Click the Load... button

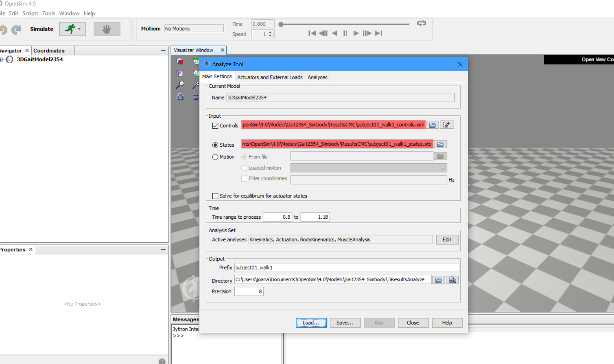[x=311, y=323]
